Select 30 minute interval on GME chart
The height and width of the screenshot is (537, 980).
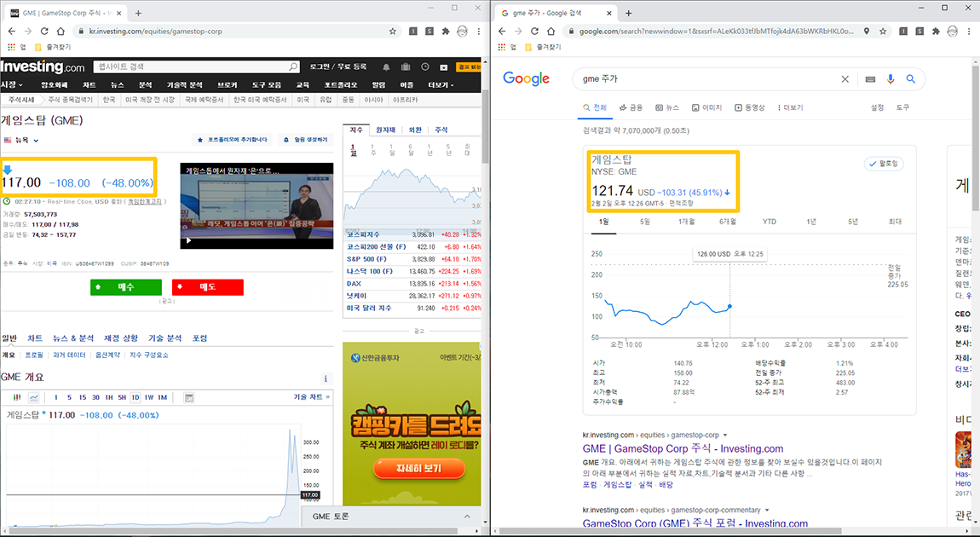point(95,397)
